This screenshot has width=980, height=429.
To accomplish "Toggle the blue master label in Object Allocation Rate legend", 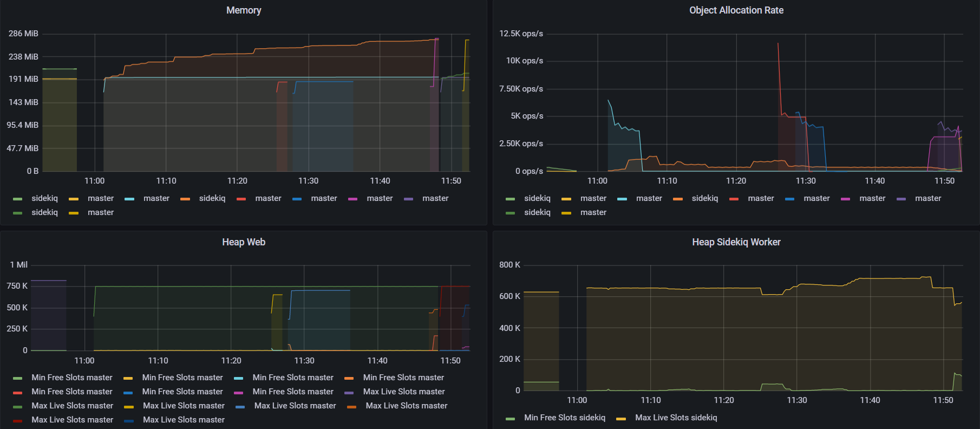I will [816, 198].
